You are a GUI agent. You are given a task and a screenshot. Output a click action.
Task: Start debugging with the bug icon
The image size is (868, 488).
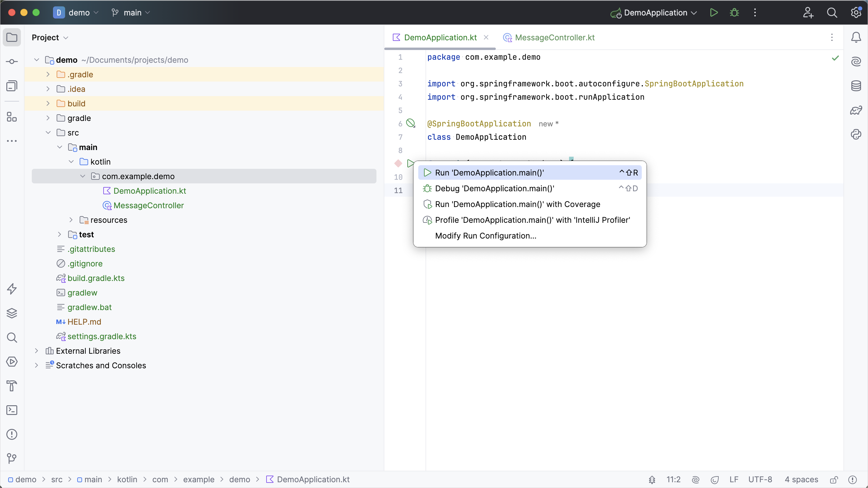point(734,12)
